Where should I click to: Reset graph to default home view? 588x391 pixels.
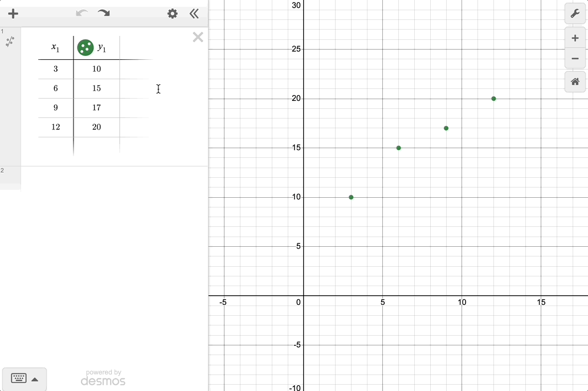click(x=575, y=82)
